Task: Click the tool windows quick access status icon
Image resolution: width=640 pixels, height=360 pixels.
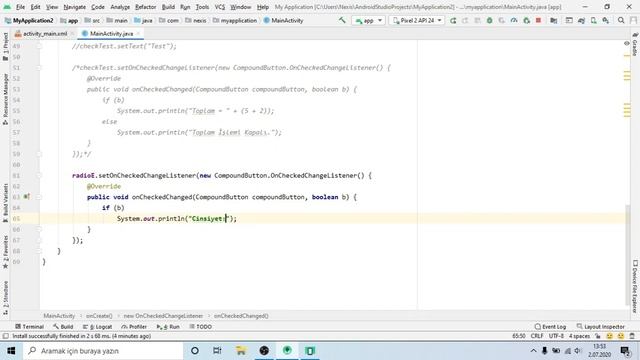Action: click(5, 336)
